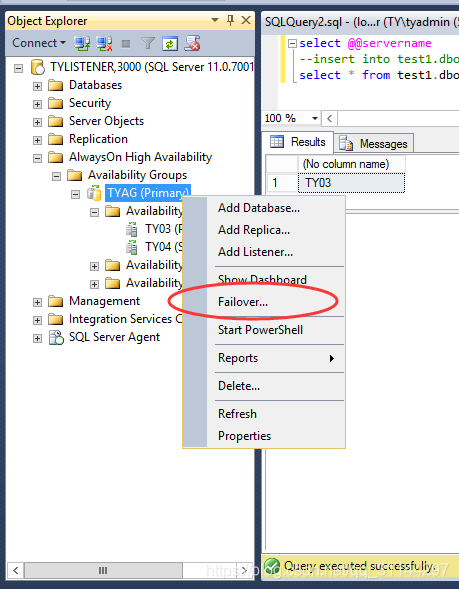Select the Replication tree label

[98, 139]
